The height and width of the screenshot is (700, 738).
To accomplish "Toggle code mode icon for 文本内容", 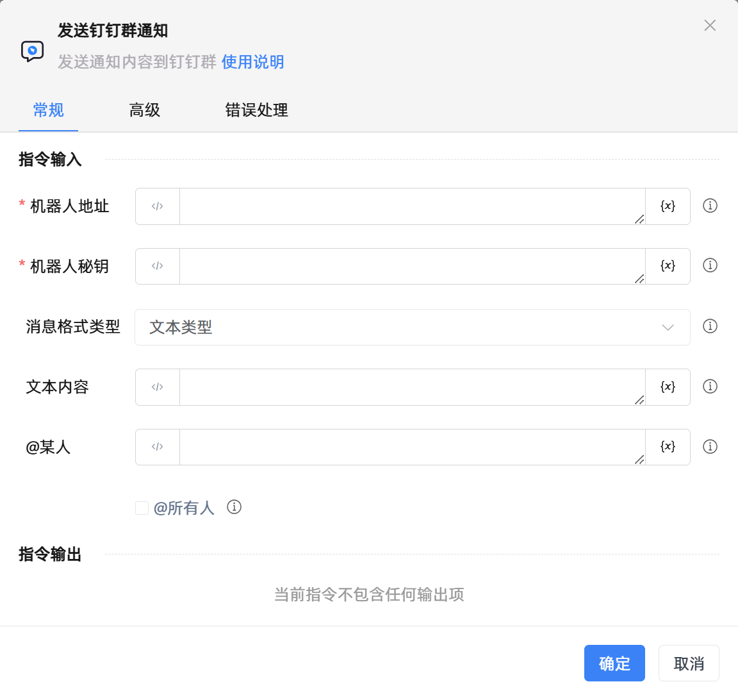I will (x=157, y=387).
